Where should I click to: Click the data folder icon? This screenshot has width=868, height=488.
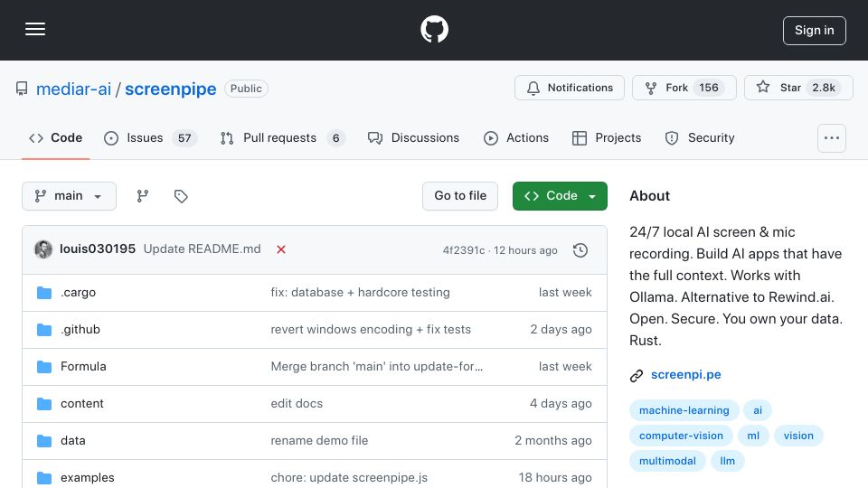[44, 441]
